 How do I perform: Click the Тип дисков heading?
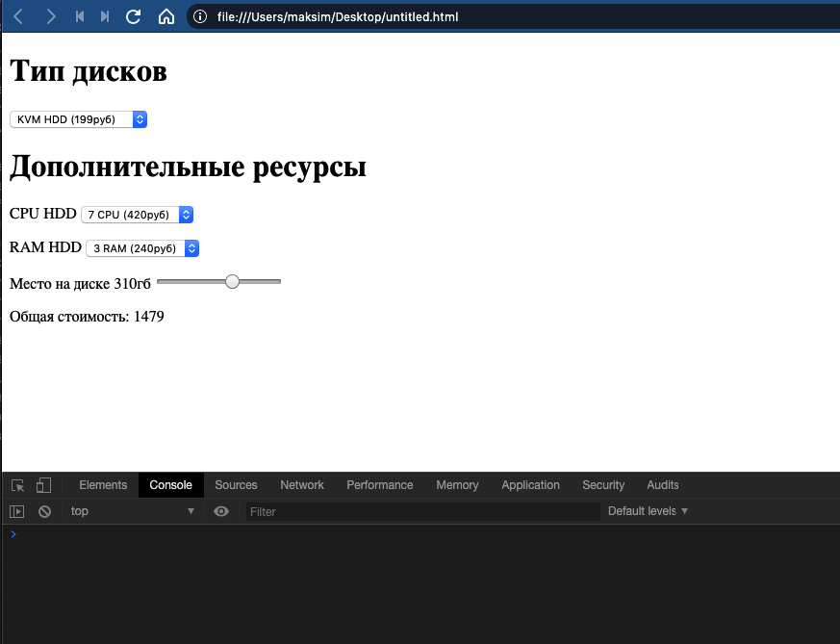coord(89,70)
